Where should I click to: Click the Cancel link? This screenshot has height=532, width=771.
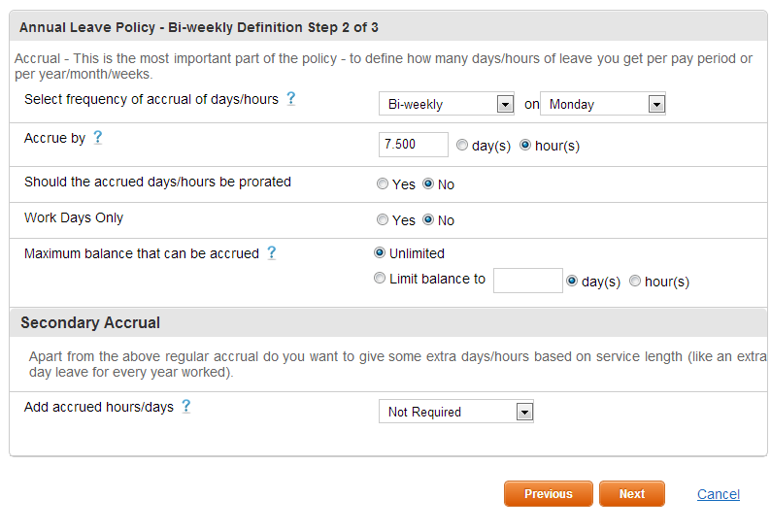[718, 494]
